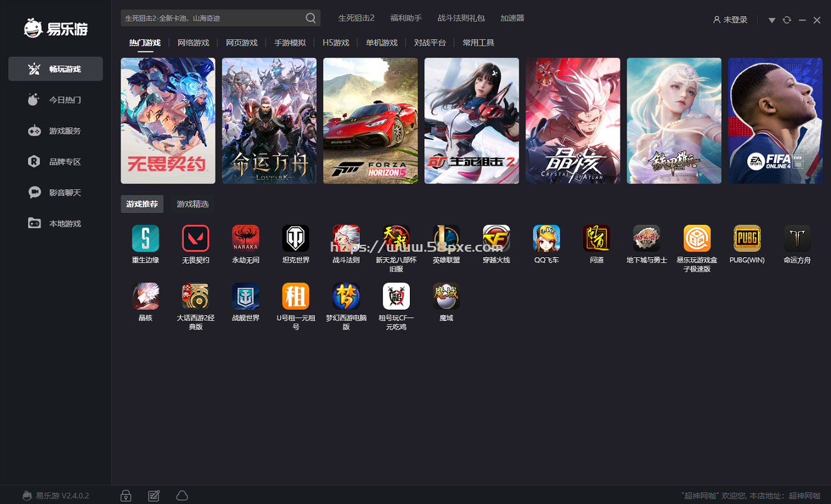This screenshot has height=504, width=831.
Task: Open the 英雄联盟 icon
Action: point(446,239)
